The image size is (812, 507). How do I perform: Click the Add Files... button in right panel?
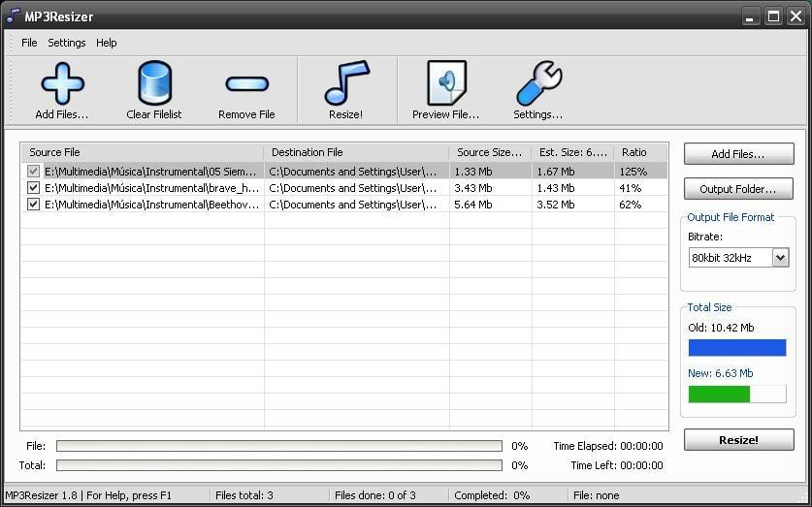tap(738, 154)
